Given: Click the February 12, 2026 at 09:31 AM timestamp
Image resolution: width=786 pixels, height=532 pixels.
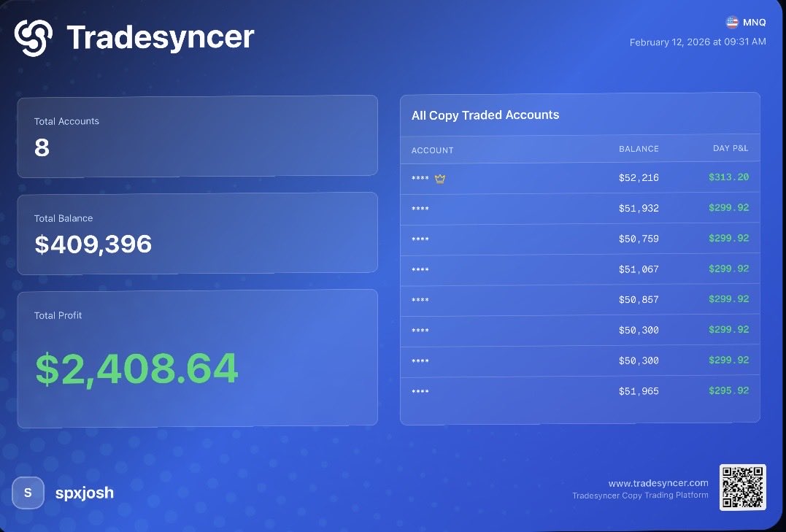Looking at the screenshot, I should (x=698, y=42).
